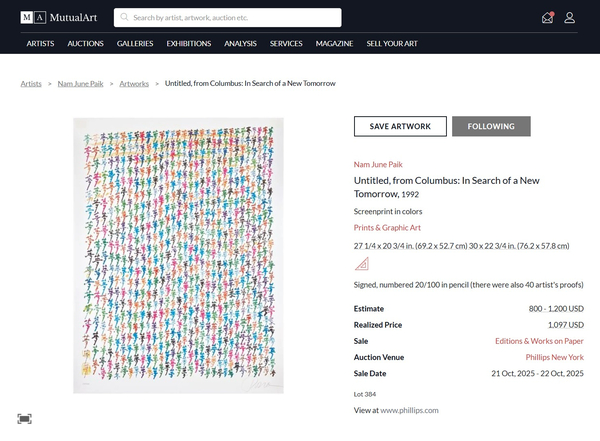Click the dimensions ruler triangle icon
The width and height of the screenshot is (600, 441).
click(362, 264)
